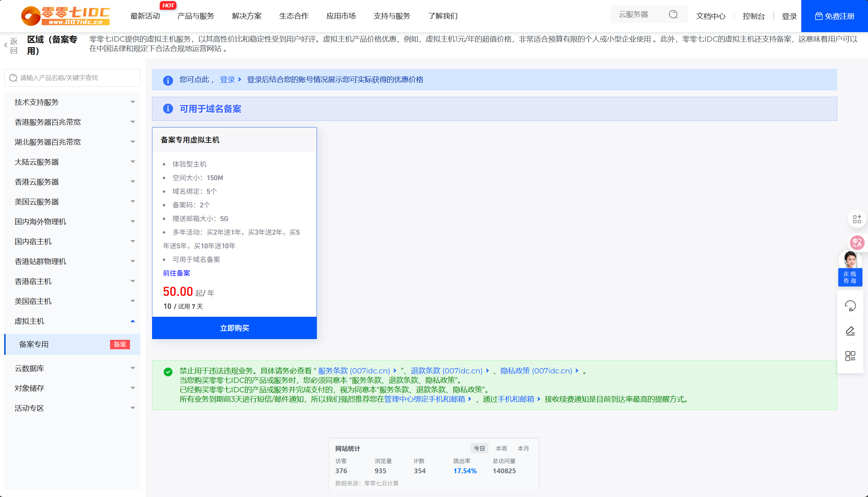Viewport: 868px width, 497px height.
Task: Click 备案专用虚拟主机 card title
Action: coord(190,140)
